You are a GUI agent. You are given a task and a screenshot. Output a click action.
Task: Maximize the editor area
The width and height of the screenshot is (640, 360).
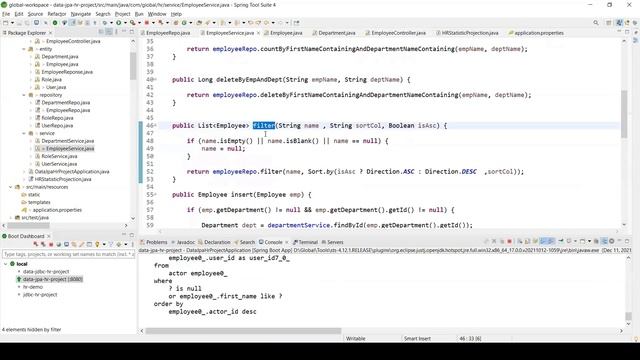[x=627, y=32]
